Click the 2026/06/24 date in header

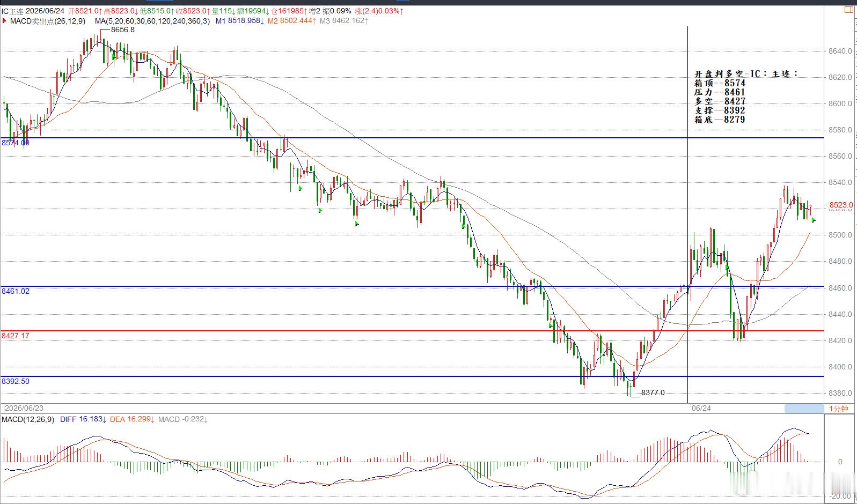(46, 11)
